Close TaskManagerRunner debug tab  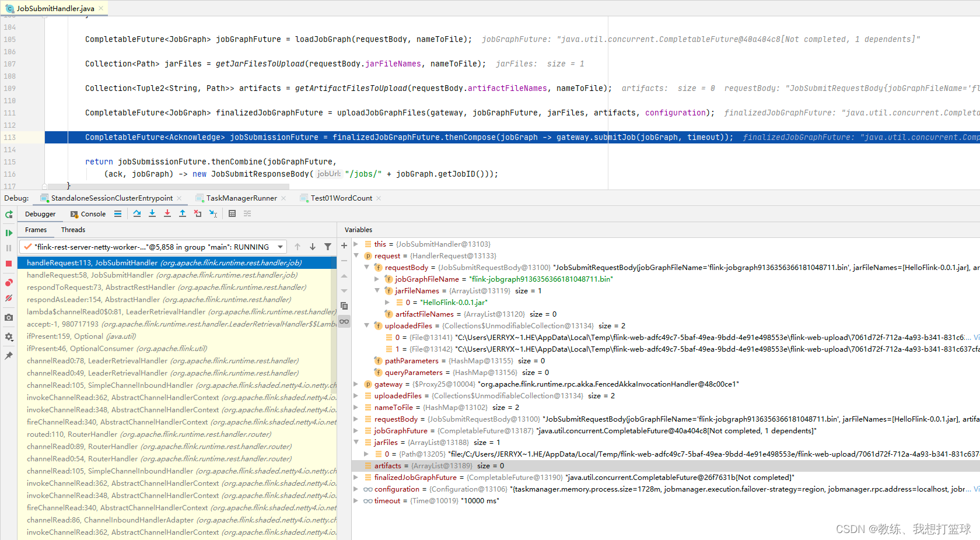(x=283, y=198)
